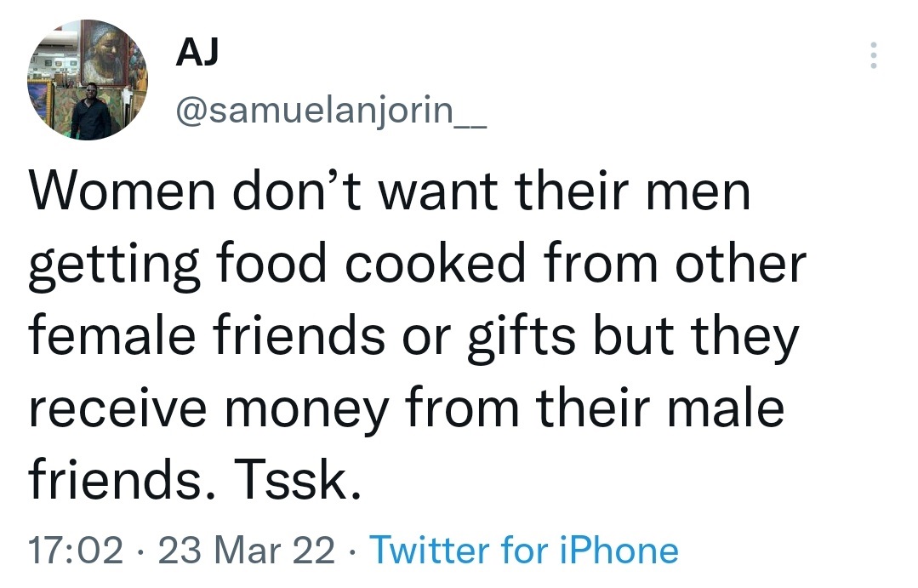The height and width of the screenshot is (588, 918).
Task: Open the Twitter for iPhone source link
Action: click(x=524, y=551)
